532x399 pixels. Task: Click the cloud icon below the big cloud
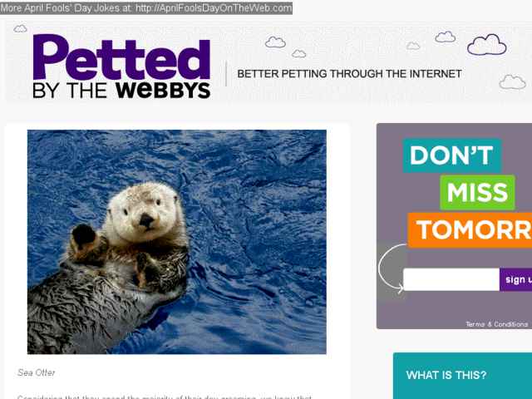(512, 82)
